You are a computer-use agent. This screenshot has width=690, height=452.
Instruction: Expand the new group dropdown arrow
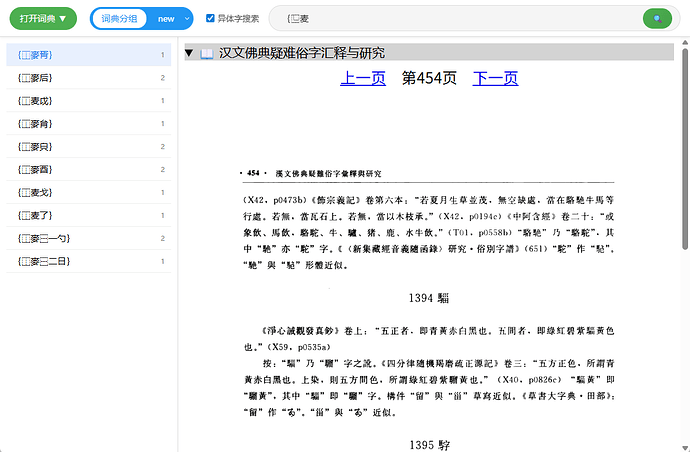[187, 18]
